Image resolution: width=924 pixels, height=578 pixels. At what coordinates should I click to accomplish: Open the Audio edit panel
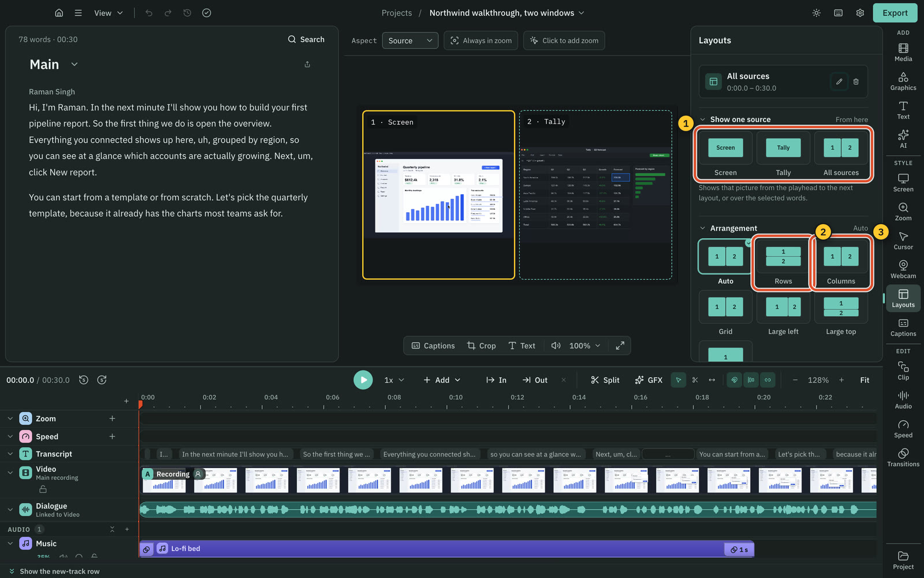tap(903, 399)
